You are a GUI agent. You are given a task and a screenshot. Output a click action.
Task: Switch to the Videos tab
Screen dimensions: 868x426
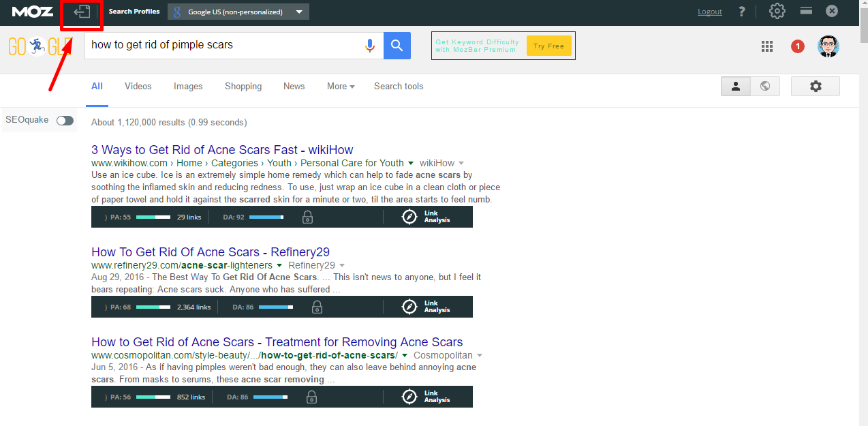click(138, 87)
